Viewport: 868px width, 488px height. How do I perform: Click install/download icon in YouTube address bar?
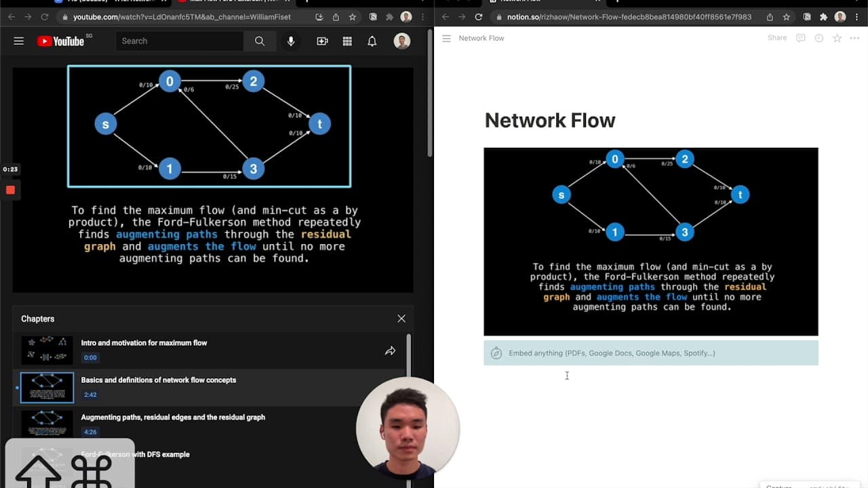[x=319, y=17]
